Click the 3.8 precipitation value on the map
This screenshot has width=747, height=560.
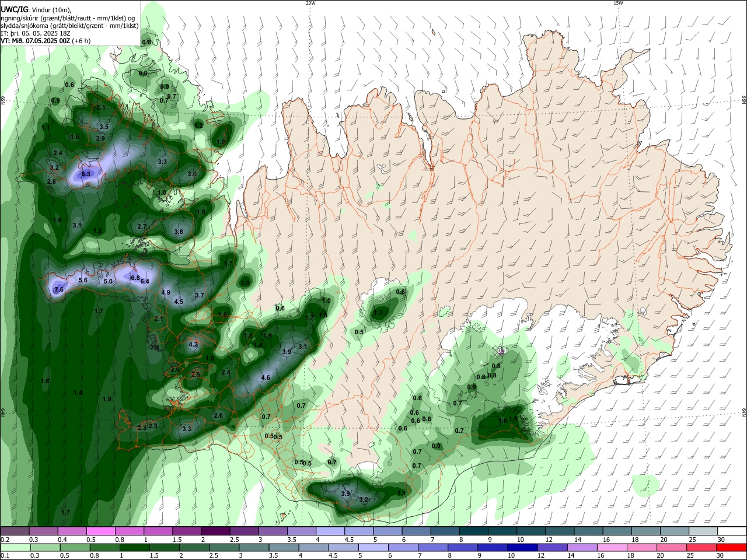click(179, 232)
